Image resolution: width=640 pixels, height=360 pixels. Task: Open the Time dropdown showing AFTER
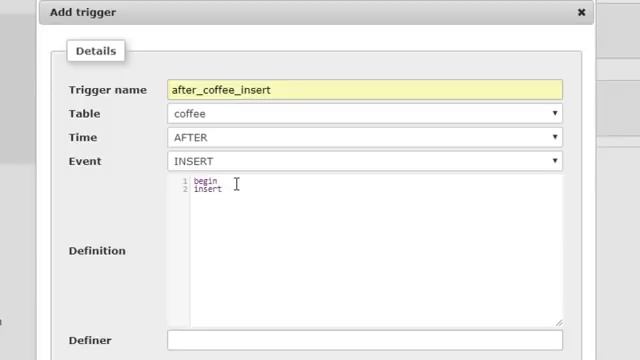pyautogui.click(x=364, y=137)
